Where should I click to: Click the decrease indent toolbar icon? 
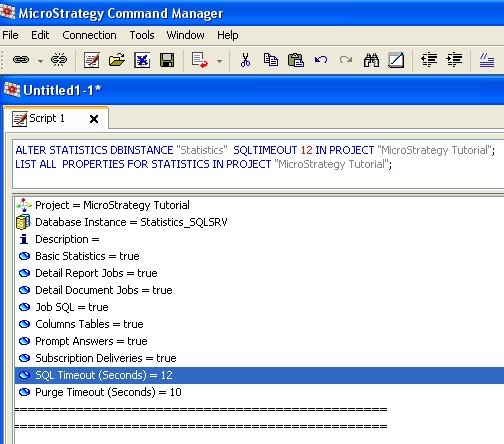pos(429,60)
